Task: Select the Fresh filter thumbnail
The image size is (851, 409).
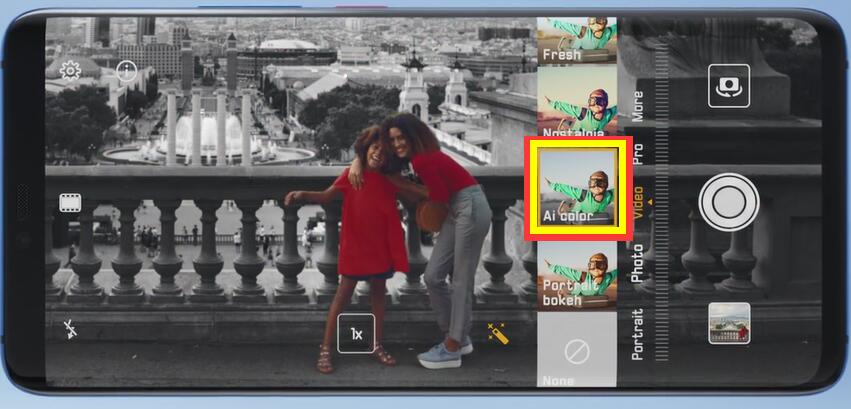Action: pos(577,41)
